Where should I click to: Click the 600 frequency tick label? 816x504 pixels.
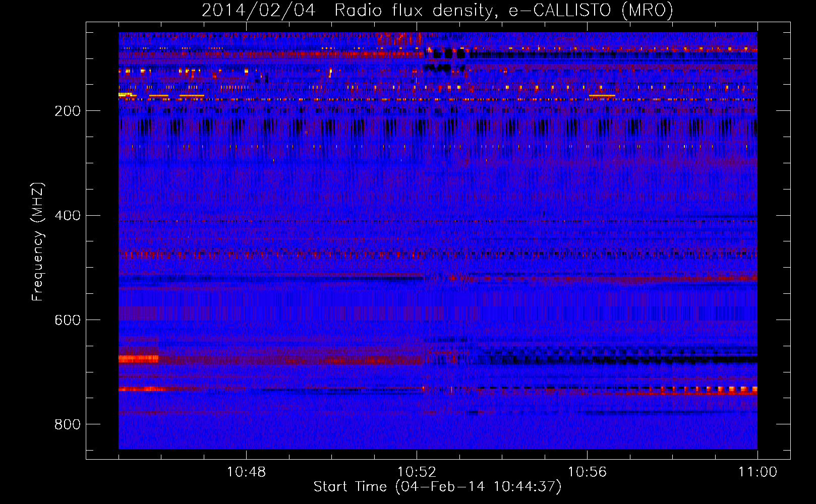(68, 321)
